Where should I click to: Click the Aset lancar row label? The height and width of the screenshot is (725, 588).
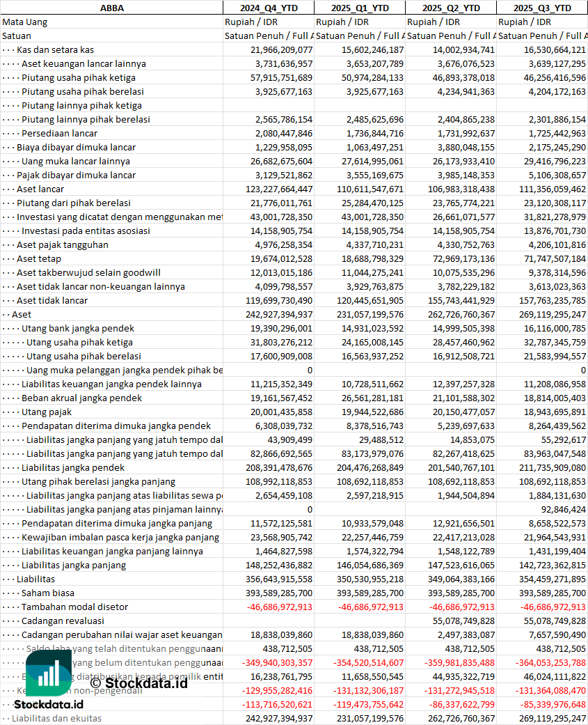[x=40, y=189]
